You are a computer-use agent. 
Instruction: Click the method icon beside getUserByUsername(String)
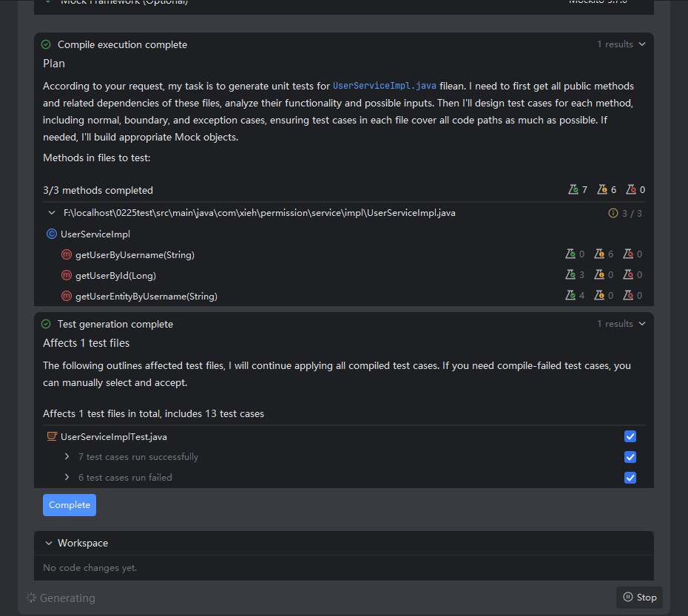coord(67,255)
